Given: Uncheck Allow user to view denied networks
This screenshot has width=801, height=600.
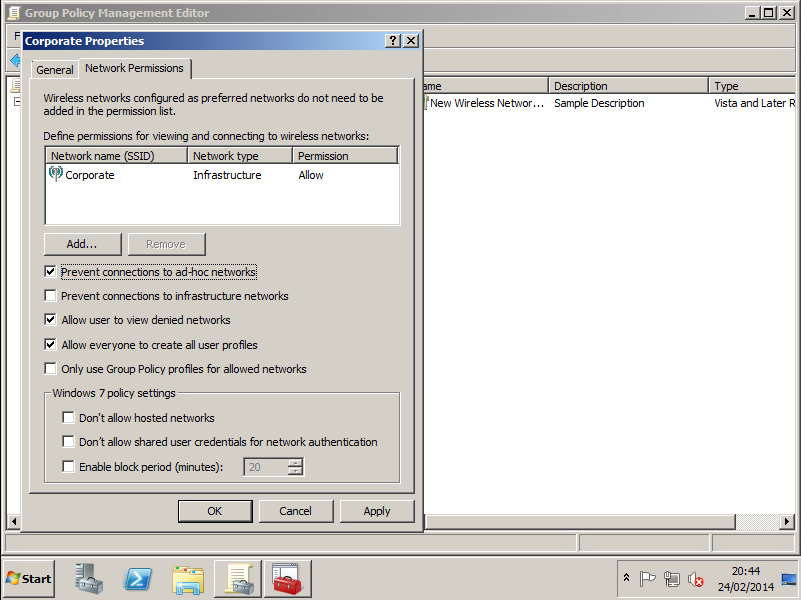Looking at the screenshot, I should click(50, 320).
